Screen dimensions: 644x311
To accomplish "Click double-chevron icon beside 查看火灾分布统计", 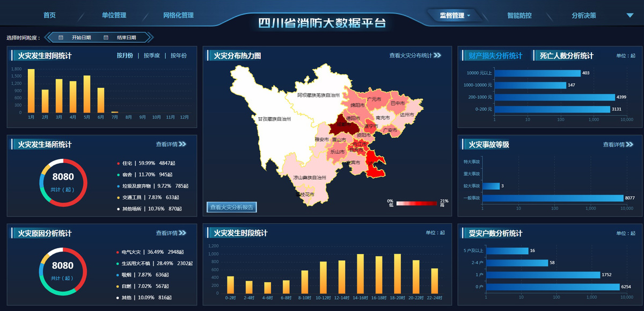I will (x=437, y=55).
